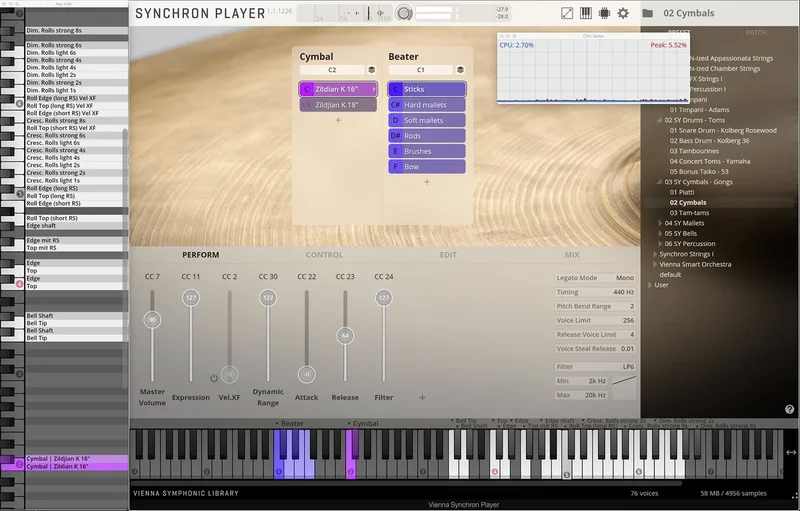Click the Attack CC 22 slider handle
The height and width of the screenshot is (511, 800).
(307, 374)
